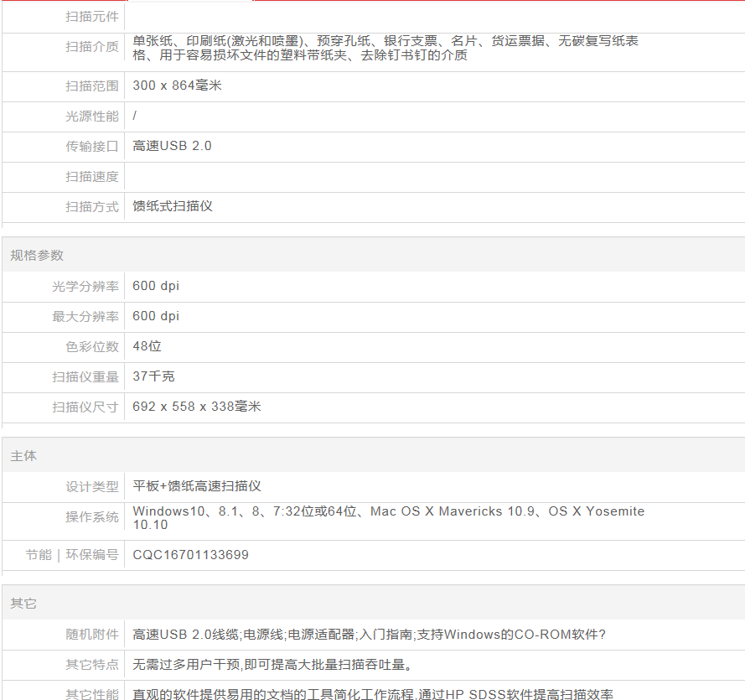Select the CQC16701133699 certification number
This screenshot has height=700, width=745.
pos(190,555)
